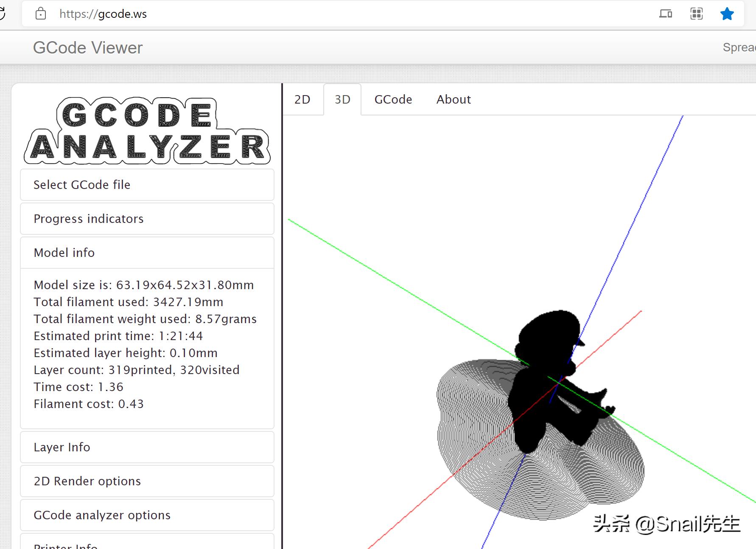Click the device screen icon in address bar
756x549 pixels.
[665, 14]
